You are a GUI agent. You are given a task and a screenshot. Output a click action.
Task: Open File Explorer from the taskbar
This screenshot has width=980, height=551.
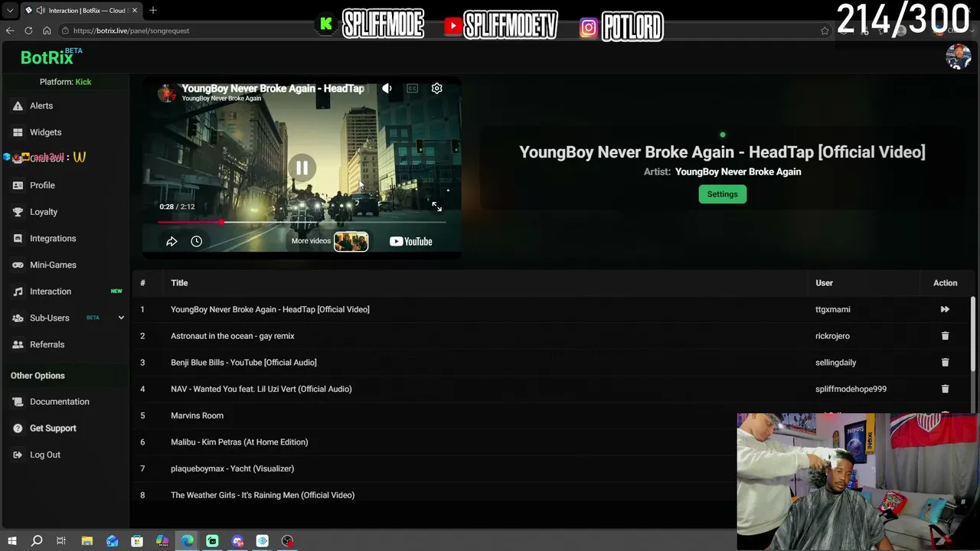[x=87, y=541]
